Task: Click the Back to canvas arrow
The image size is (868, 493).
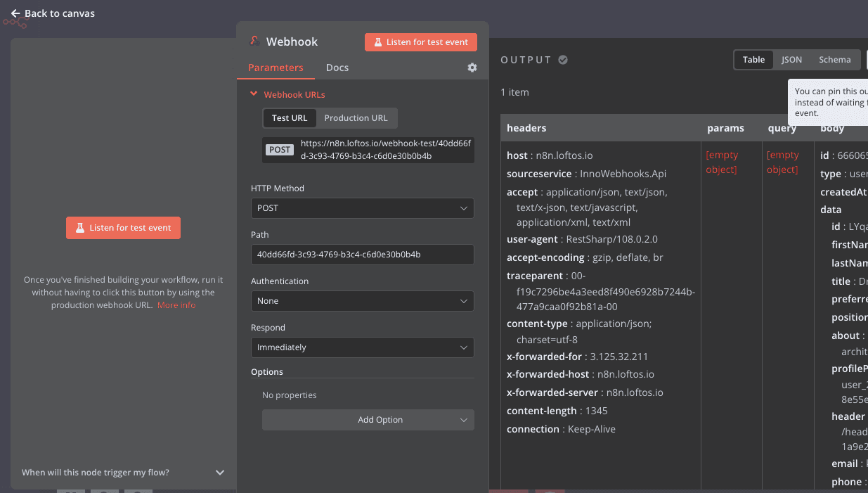Action: click(x=15, y=13)
